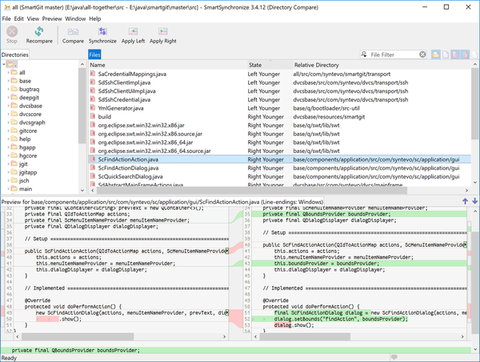This screenshot has height=362, width=480.
Task: Click the Synchronize toolbar icon
Action: 102,32
